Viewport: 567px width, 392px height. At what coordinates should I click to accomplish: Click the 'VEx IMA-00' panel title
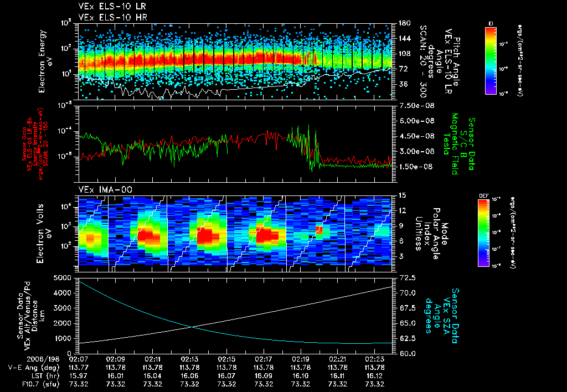105,190
